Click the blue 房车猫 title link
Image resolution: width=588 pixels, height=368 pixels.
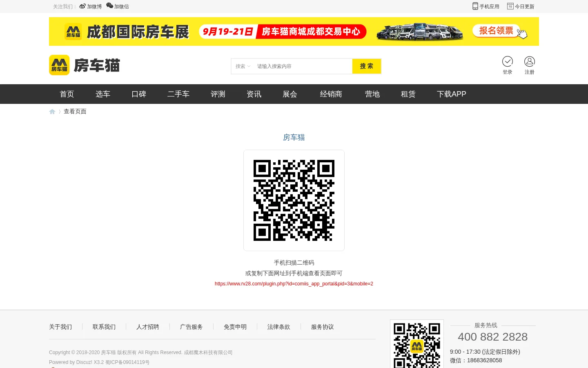tap(294, 137)
